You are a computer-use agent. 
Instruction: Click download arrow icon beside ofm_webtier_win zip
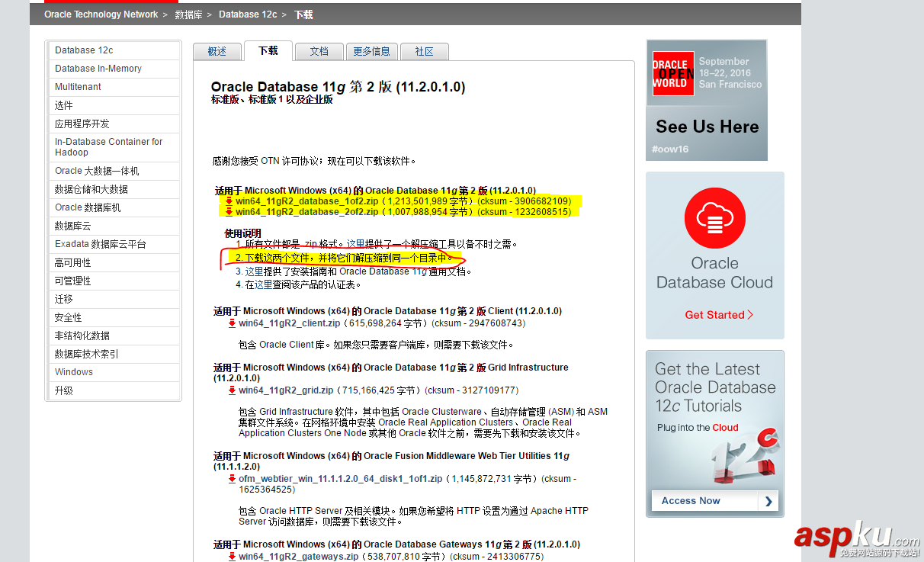[232, 479]
